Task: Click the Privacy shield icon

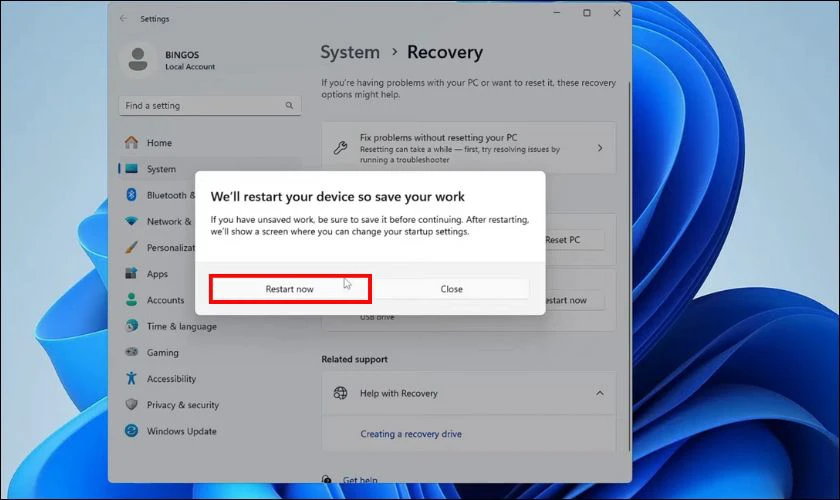Action: 131,405
